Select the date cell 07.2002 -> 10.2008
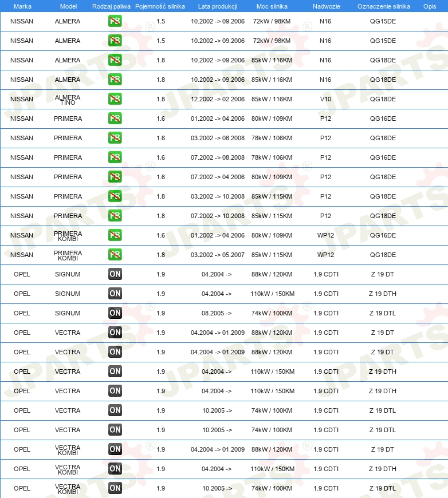The height and width of the screenshot is (498, 448). point(218,216)
